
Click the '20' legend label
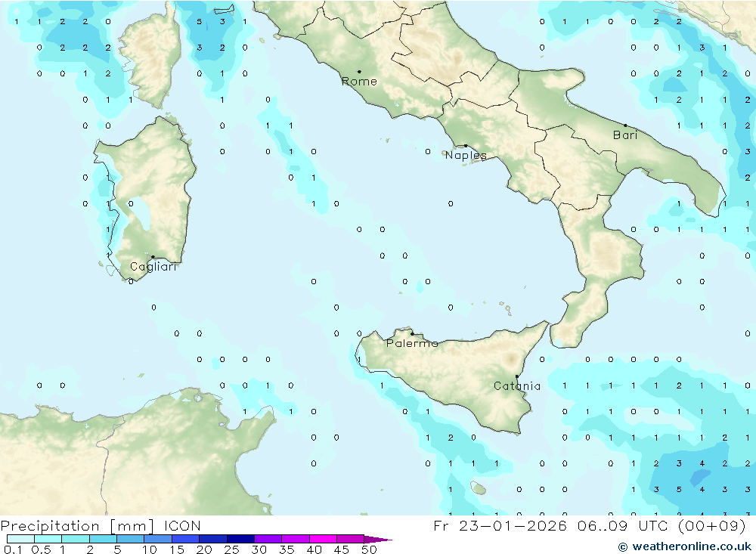pos(204,549)
